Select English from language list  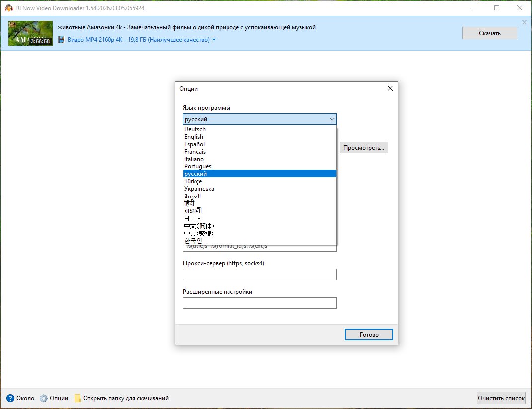pos(194,137)
